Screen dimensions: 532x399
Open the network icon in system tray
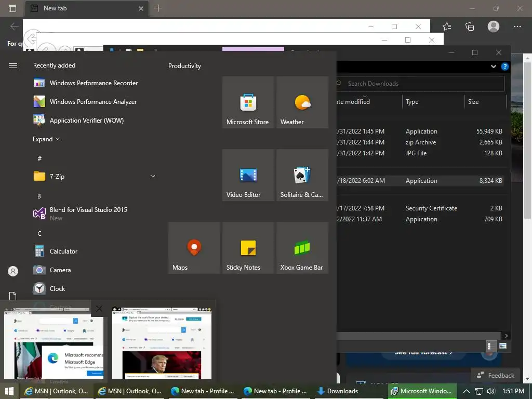coord(478,391)
